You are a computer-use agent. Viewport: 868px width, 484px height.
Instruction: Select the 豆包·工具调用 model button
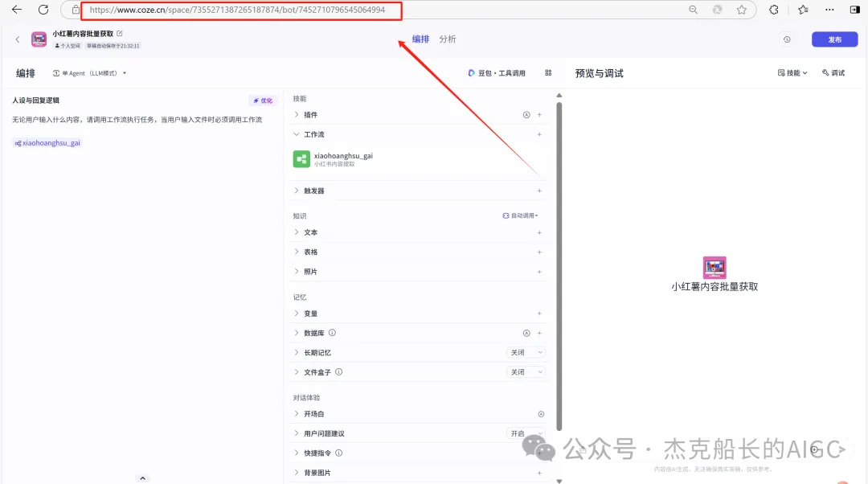coord(497,72)
